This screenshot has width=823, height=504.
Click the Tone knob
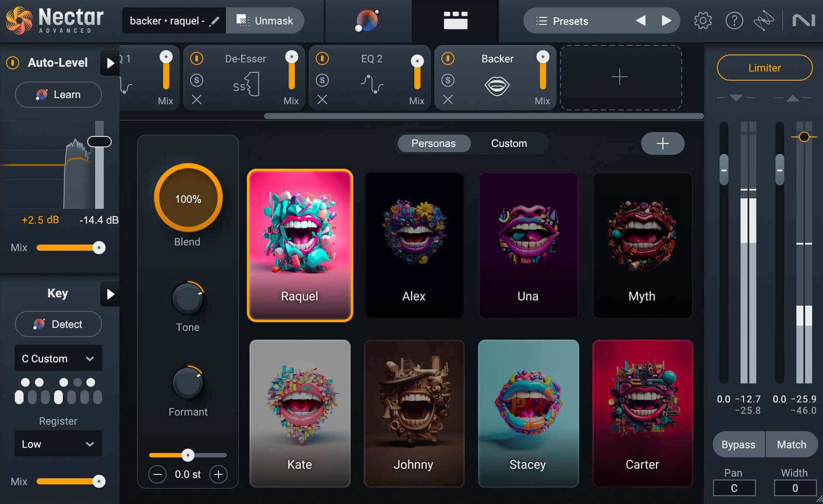coord(188,298)
